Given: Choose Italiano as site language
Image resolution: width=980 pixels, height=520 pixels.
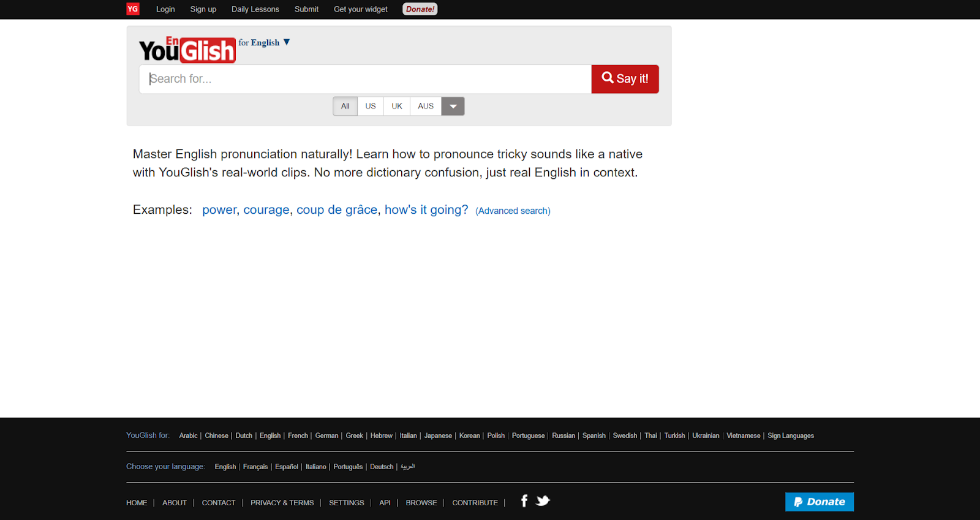Looking at the screenshot, I should tap(316, 467).
